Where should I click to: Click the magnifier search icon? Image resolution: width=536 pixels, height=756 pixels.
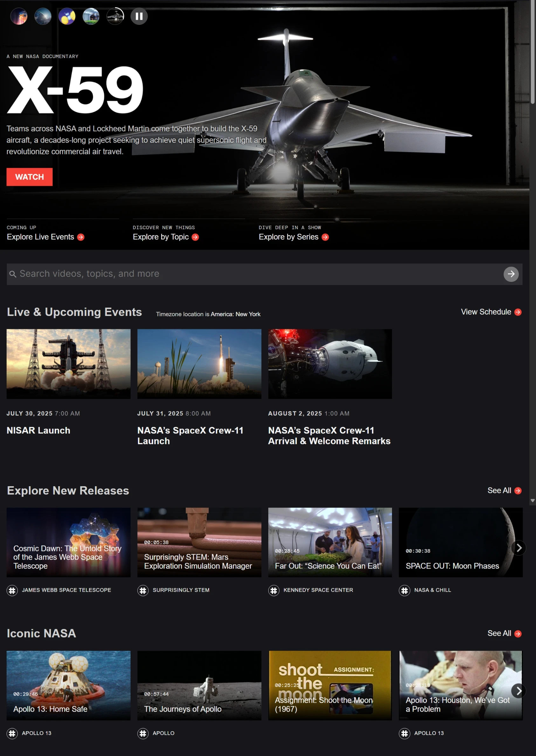pos(13,274)
